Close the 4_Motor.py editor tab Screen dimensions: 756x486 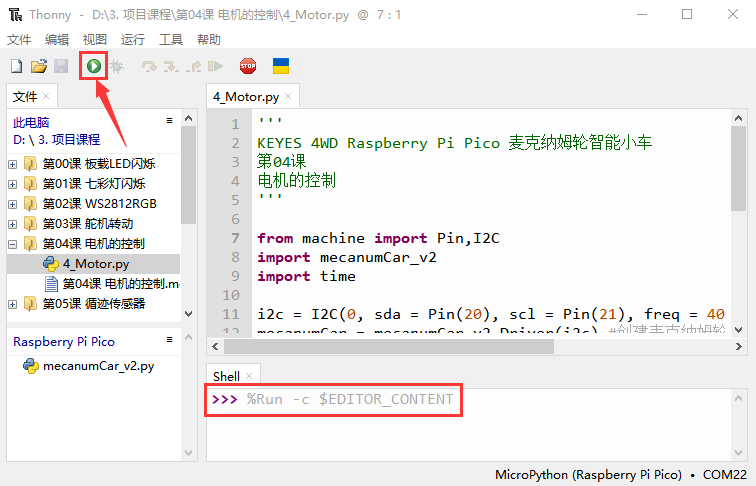[288, 96]
